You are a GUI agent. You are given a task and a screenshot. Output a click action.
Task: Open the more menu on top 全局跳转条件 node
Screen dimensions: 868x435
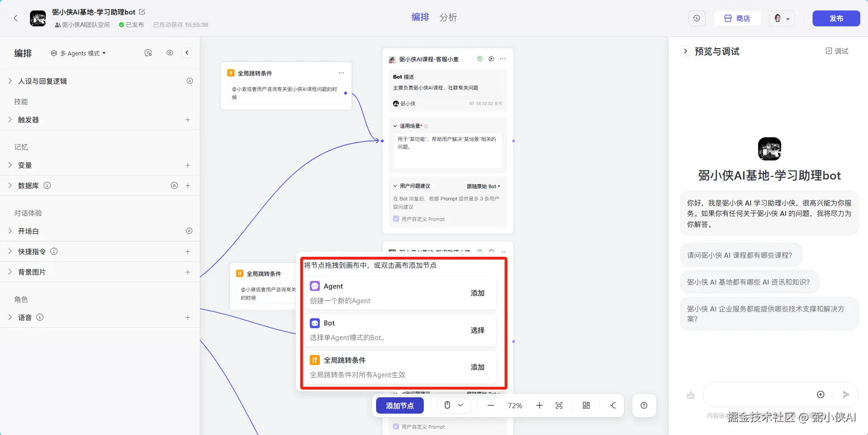pyautogui.click(x=341, y=73)
